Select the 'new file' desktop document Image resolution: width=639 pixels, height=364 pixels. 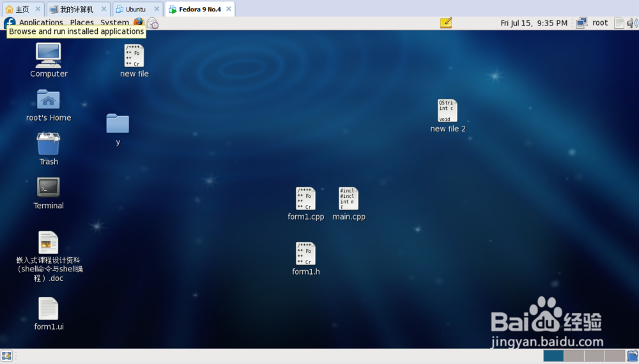[x=134, y=56]
